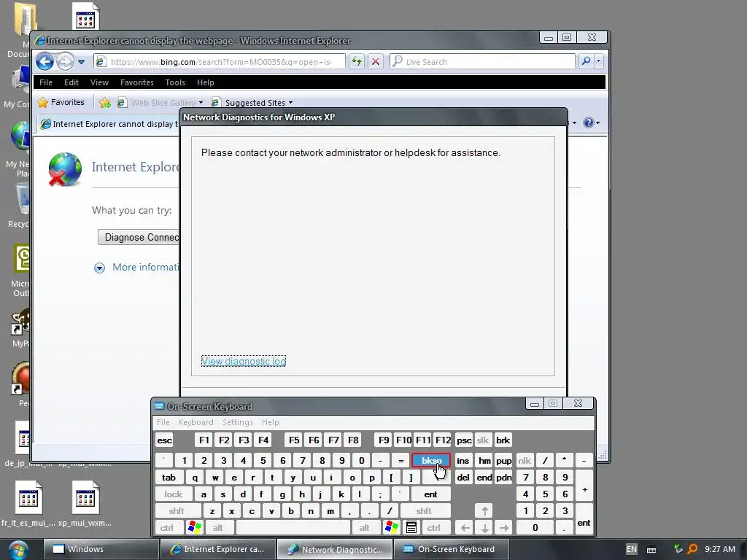Open the recent pages dropdown arrow

82,62
